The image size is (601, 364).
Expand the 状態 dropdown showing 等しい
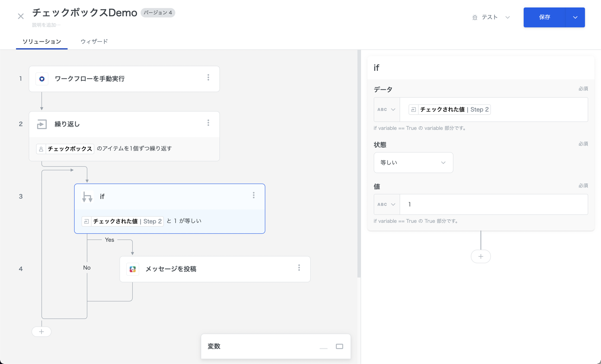pos(413,162)
